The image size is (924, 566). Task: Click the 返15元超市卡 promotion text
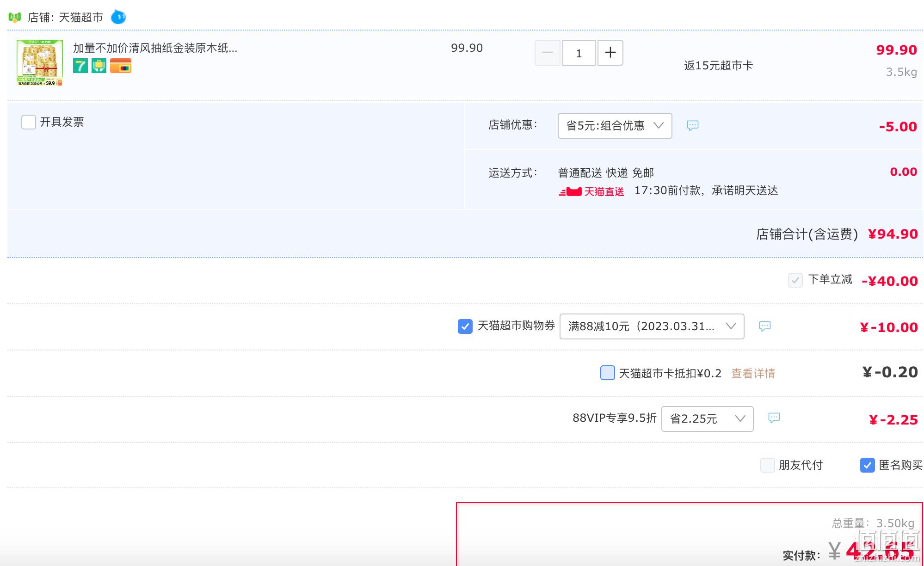pos(718,66)
